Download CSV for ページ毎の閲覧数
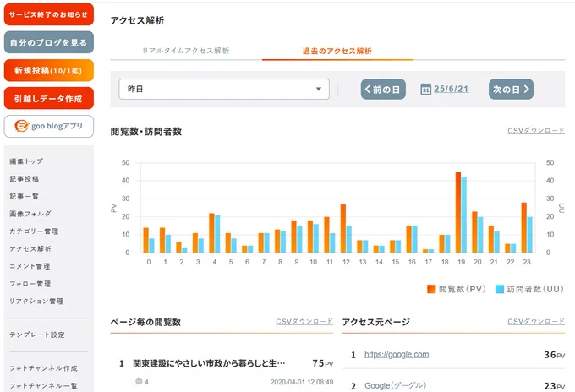 pyautogui.click(x=304, y=322)
